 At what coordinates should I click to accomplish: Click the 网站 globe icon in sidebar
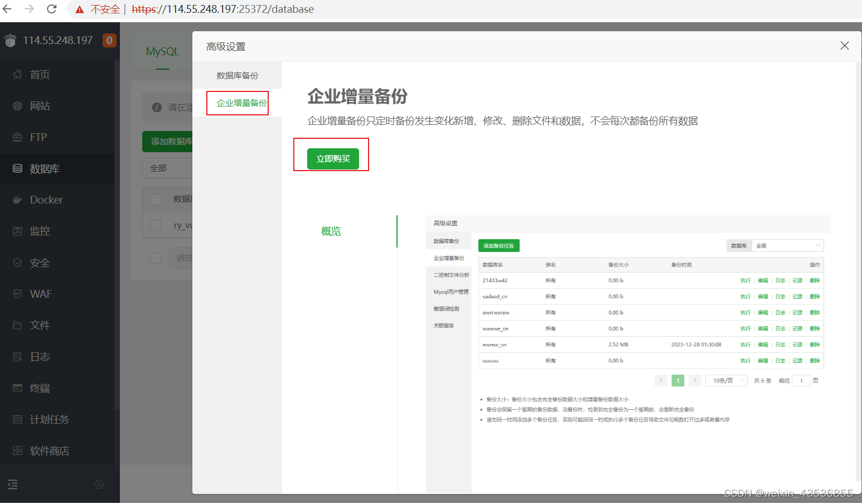[18, 106]
